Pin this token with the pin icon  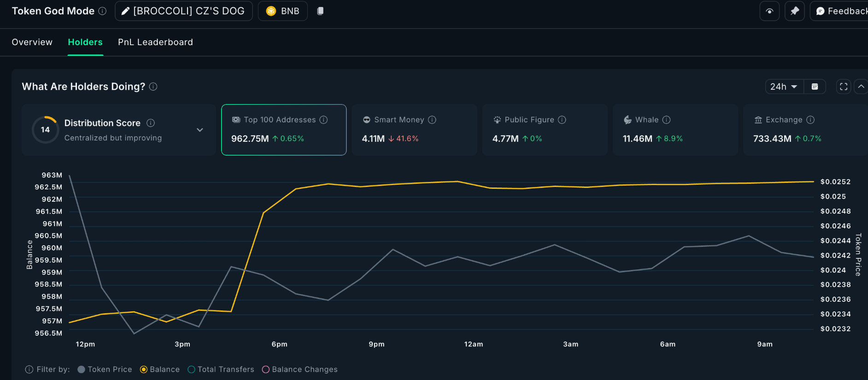pyautogui.click(x=795, y=11)
